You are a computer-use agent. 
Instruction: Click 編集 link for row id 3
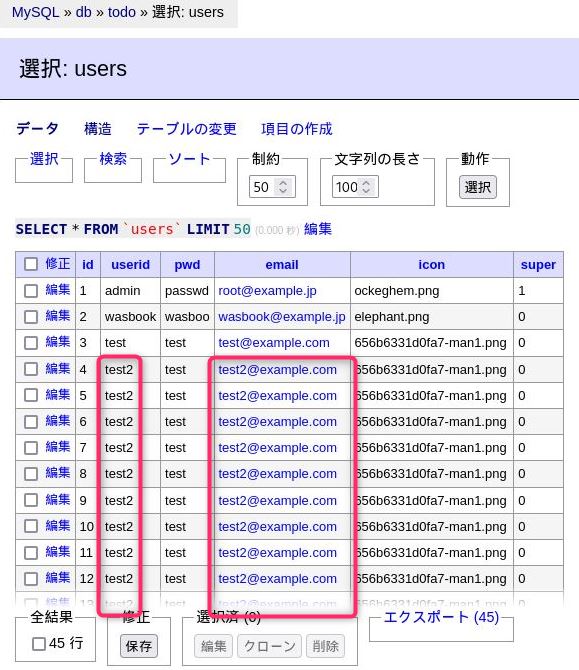coord(58,342)
